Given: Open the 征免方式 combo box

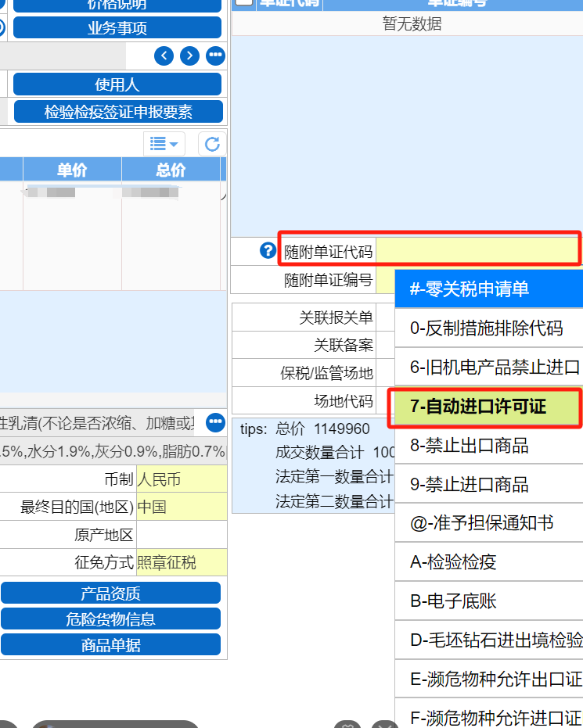Looking at the screenshot, I should (181, 561).
